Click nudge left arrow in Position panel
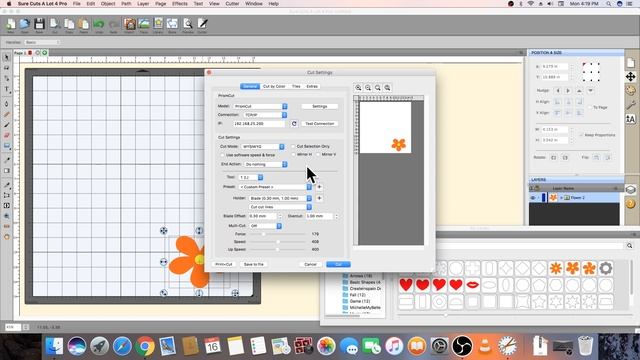 (558, 91)
